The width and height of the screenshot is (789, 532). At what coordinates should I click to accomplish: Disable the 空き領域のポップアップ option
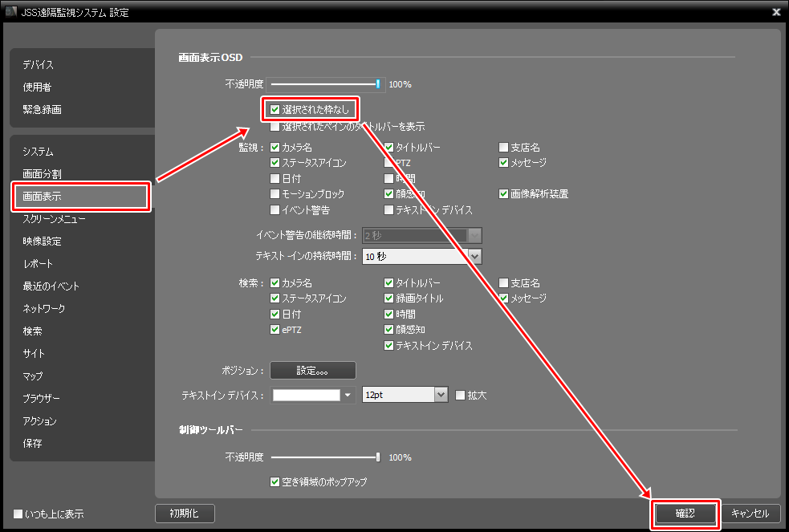point(275,481)
